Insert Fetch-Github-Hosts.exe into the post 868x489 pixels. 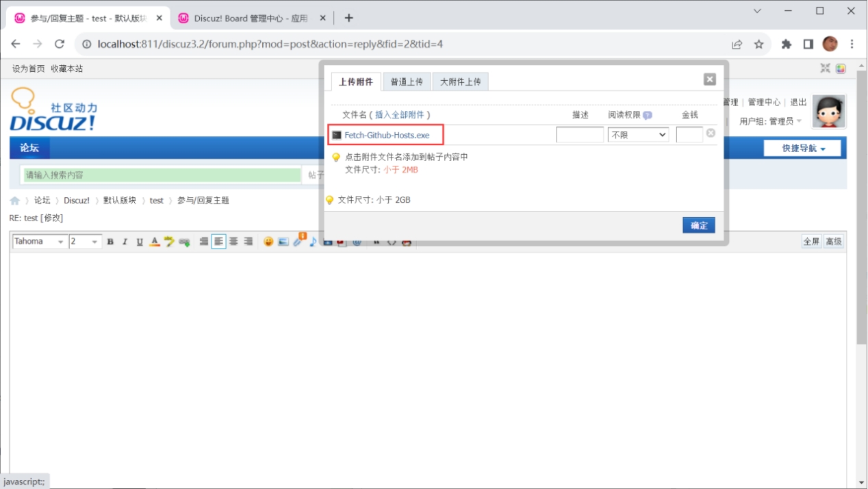(x=387, y=136)
